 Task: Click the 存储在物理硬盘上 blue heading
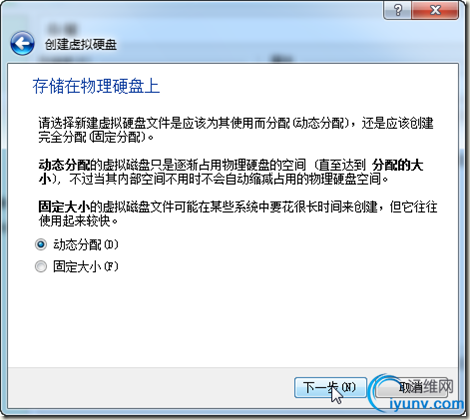click(96, 86)
